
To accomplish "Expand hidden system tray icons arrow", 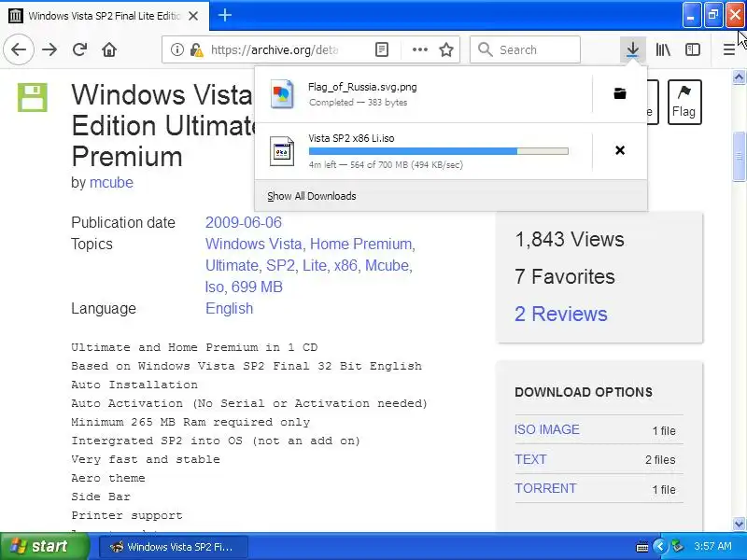I will (x=660, y=546).
